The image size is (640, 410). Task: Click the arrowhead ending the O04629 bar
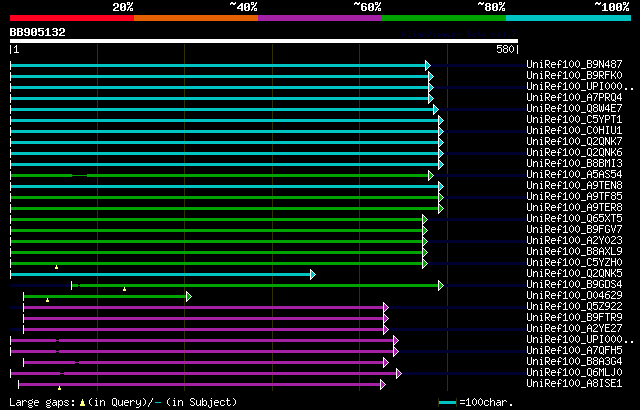click(x=189, y=297)
